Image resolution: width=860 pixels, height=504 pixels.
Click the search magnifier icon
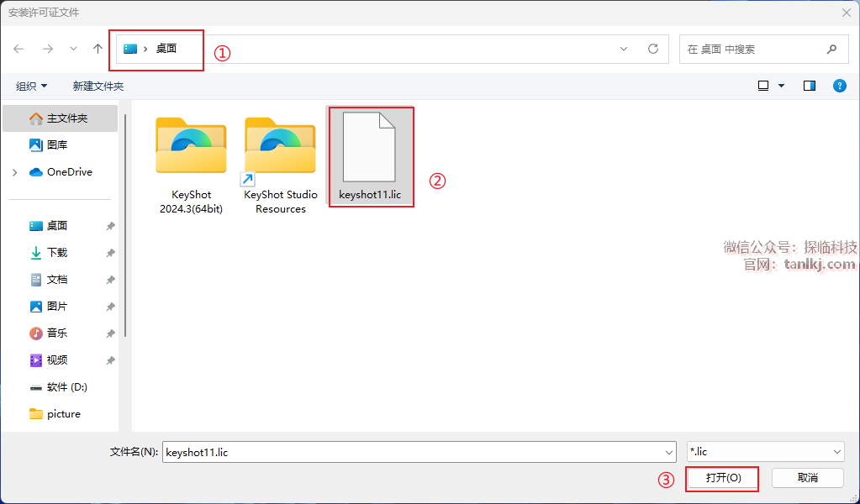coord(831,49)
